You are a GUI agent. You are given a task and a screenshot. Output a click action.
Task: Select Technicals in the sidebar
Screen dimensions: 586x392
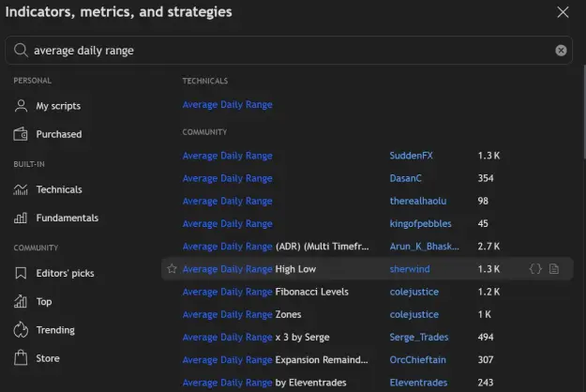coord(48,189)
